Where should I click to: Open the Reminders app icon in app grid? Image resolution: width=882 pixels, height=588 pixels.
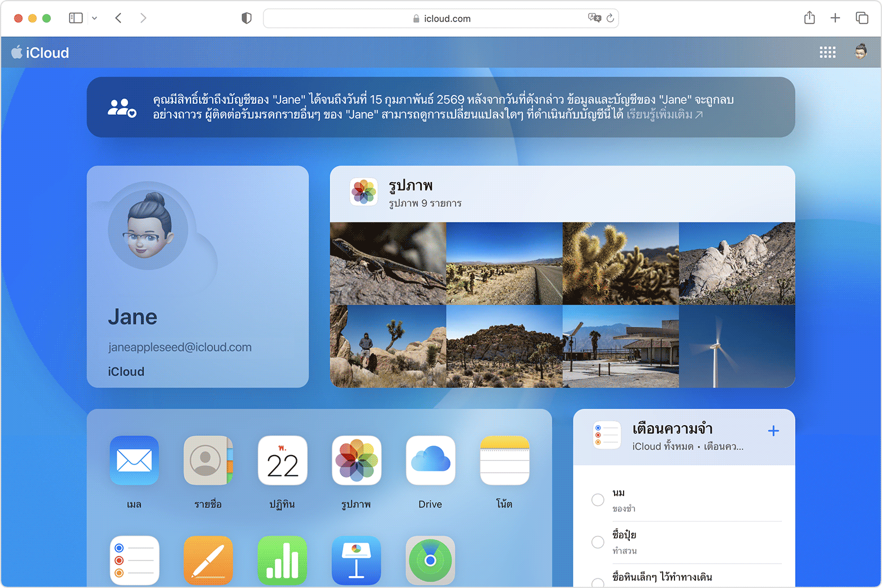pos(134,560)
